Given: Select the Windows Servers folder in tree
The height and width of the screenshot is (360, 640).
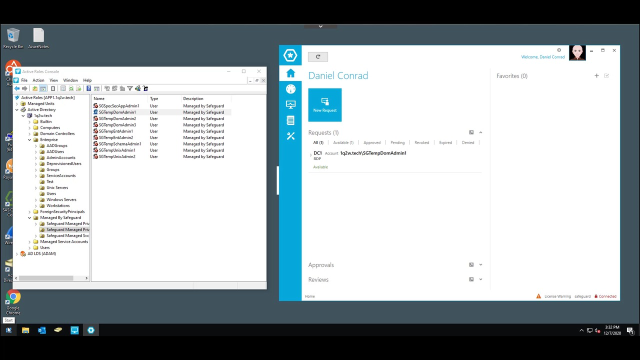Looking at the screenshot, I should click(x=62, y=200).
